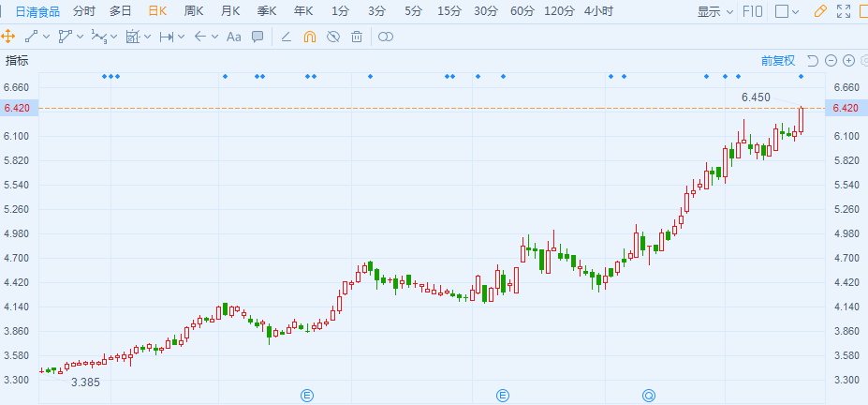Toggle hide drawings crossed-eye icon
The width and height of the screenshot is (868, 405).
coord(332,37)
